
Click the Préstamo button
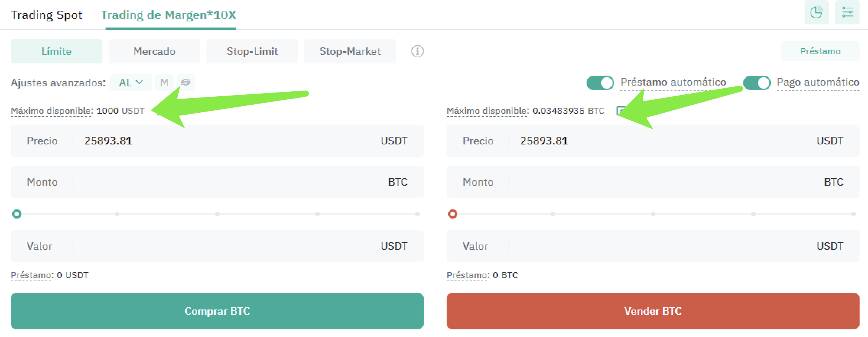coord(820,51)
